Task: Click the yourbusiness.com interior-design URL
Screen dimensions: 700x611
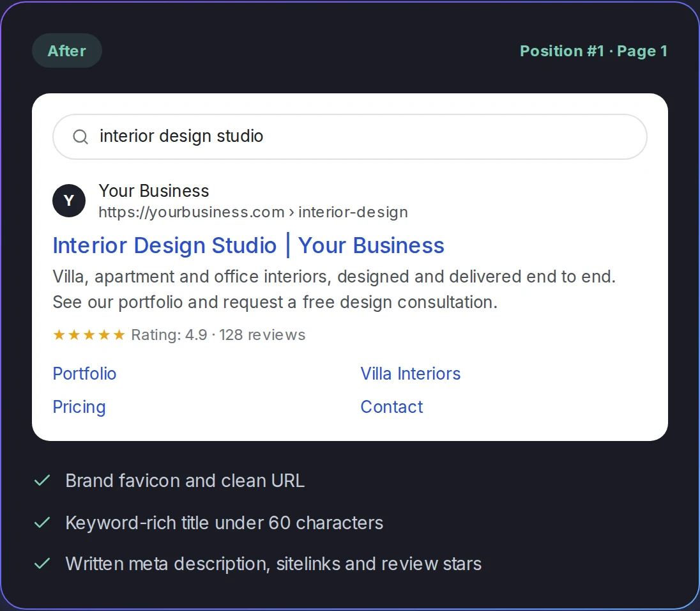Action: 253,212
